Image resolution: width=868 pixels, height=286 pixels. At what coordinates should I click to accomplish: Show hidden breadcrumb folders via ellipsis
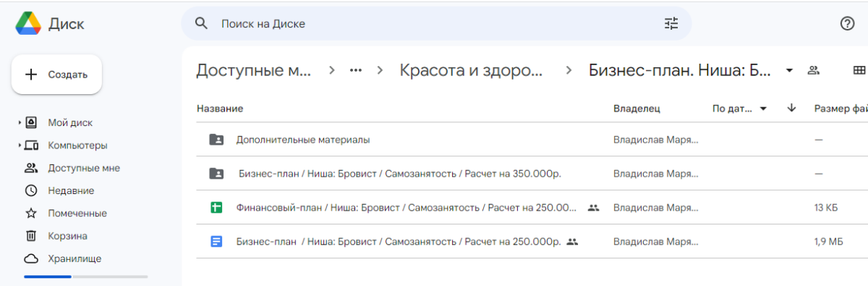356,70
